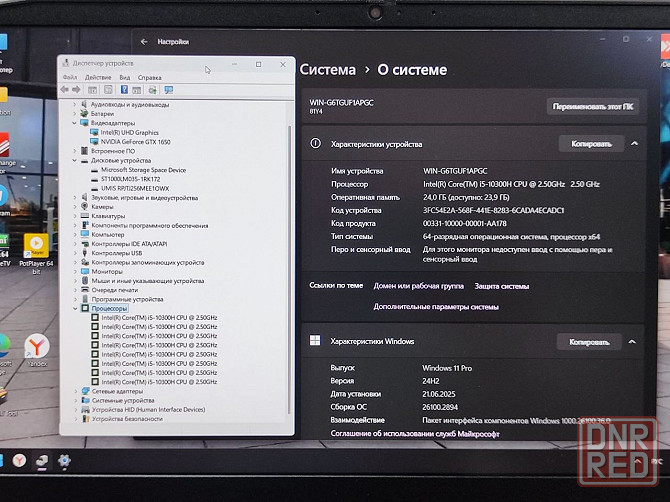Click the blue question-mark help toolbar icon
The width and height of the screenshot is (670, 502).
point(124,90)
